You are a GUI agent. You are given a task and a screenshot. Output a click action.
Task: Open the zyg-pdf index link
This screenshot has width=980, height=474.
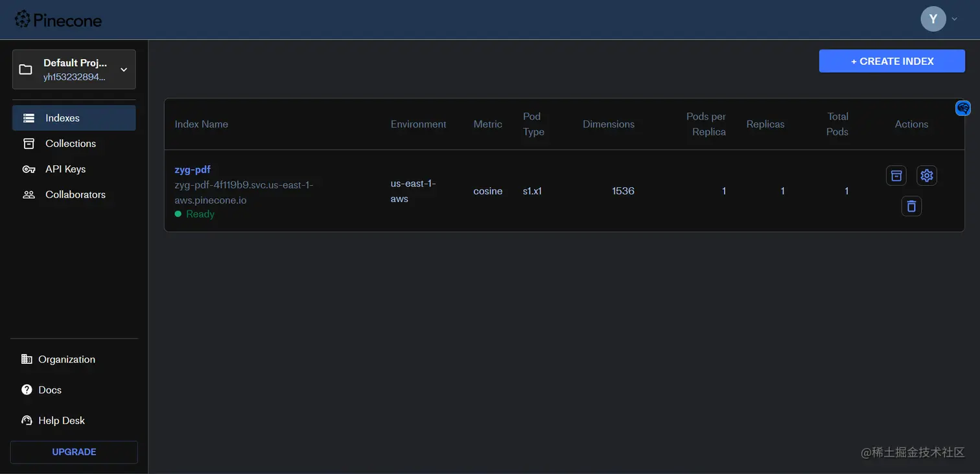(x=192, y=170)
